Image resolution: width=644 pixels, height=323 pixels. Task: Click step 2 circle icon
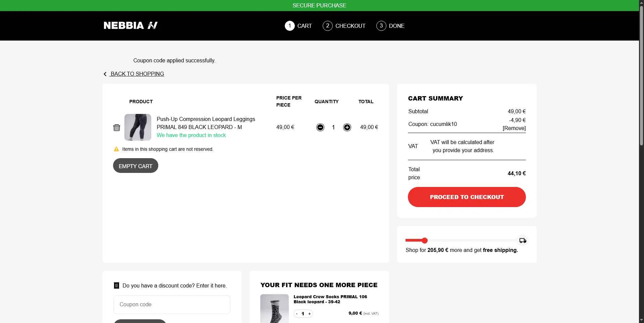[328, 26]
